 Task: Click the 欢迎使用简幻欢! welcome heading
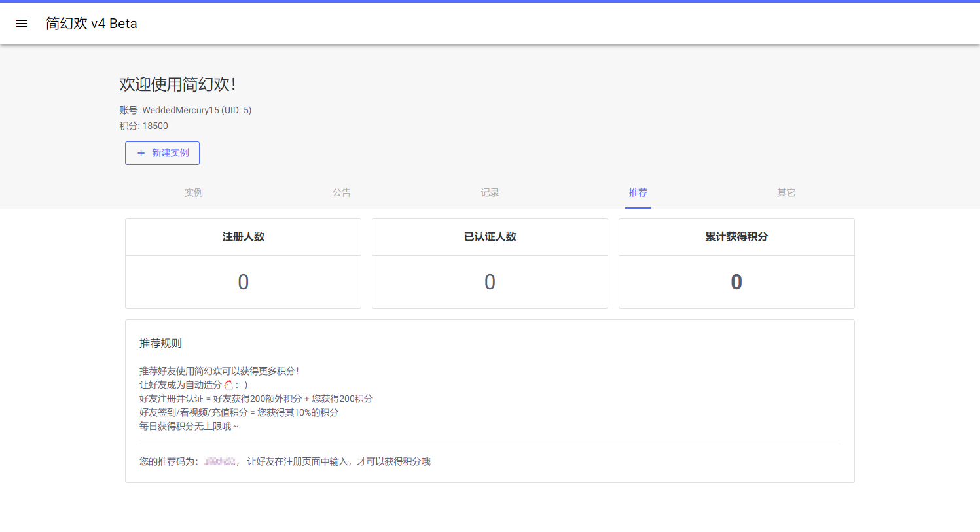pos(177,84)
